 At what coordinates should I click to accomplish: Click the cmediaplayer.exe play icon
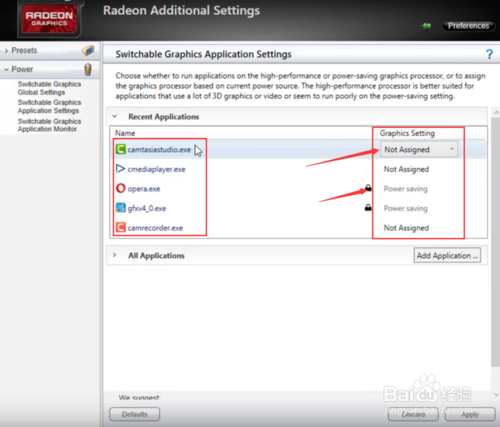click(x=120, y=169)
